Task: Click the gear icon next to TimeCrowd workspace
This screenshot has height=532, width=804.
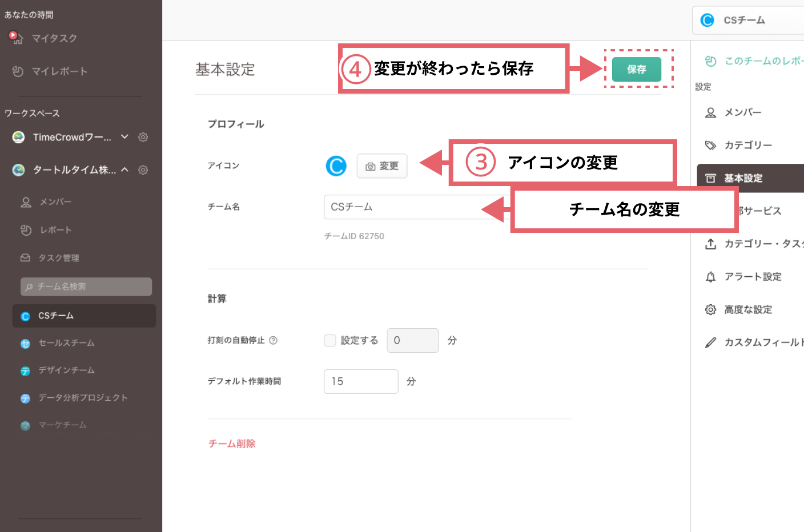Action: pyautogui.click(x=143, y=137)
